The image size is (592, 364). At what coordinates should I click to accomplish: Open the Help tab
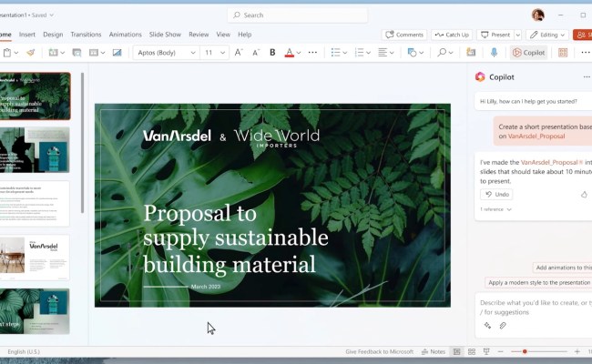(x=245, y=35)
